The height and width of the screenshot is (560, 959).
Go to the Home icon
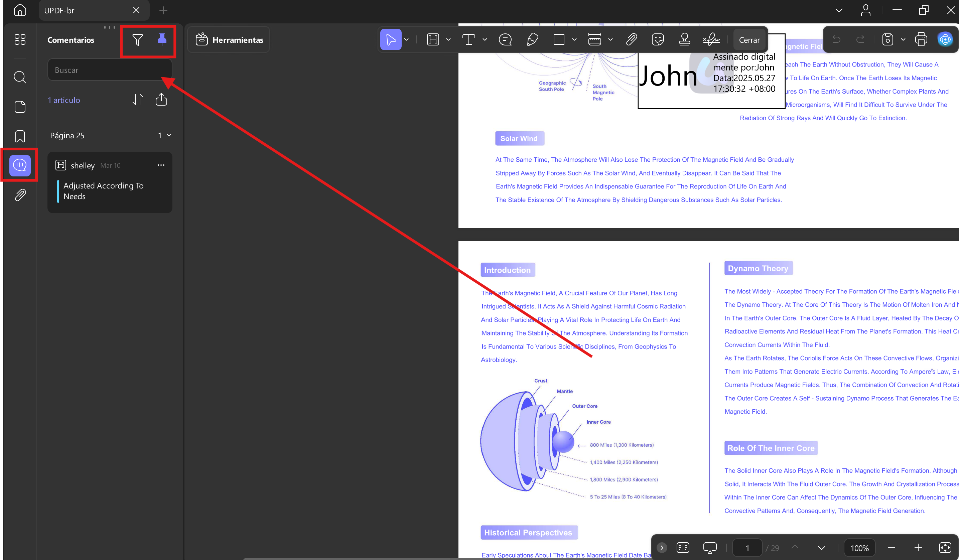20,10
